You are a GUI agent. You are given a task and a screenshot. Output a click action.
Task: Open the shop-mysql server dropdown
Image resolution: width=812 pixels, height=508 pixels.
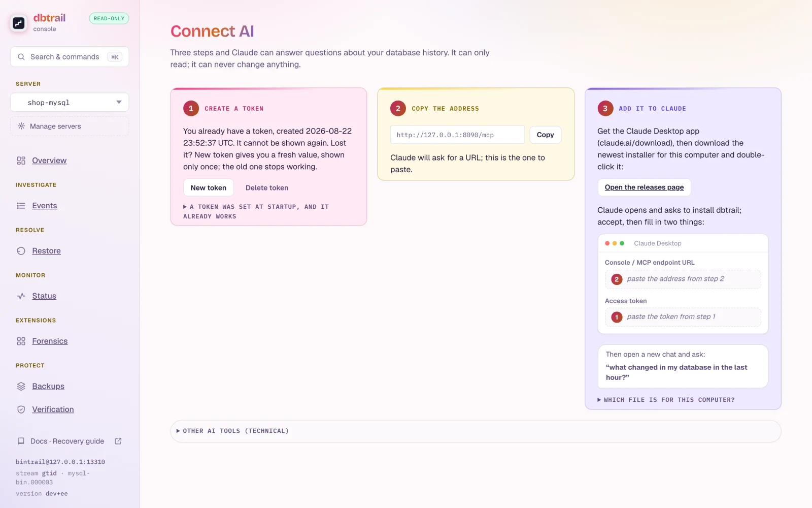pyautogui.click(x=70, y=102)
